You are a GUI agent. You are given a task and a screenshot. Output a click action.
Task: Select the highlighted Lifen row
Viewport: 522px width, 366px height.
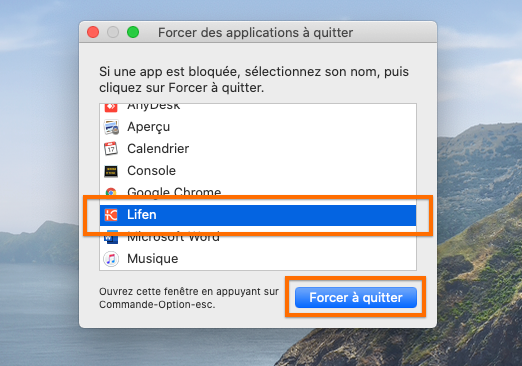[258, 215]
